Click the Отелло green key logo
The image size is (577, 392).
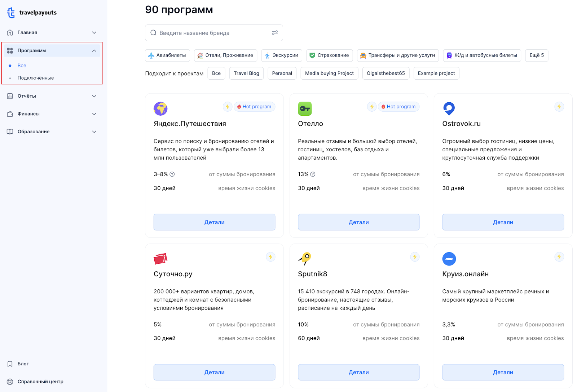click(305, 108)
